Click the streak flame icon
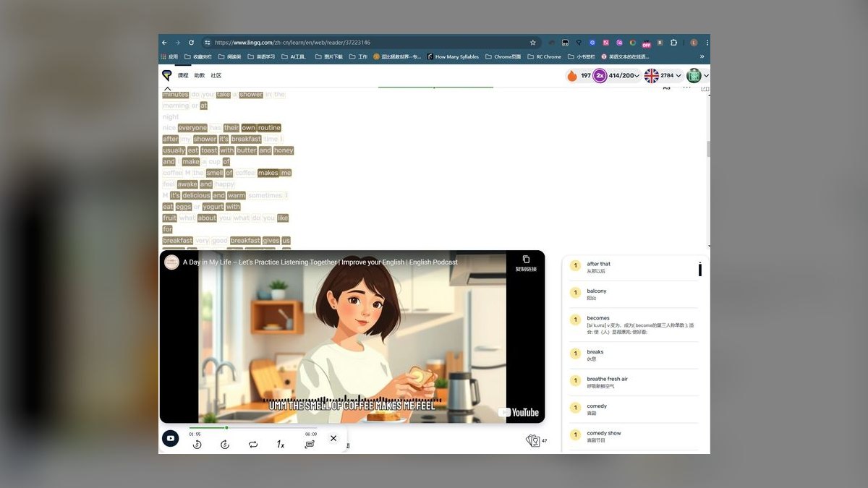Screen dimensions: 868x488 572,75
